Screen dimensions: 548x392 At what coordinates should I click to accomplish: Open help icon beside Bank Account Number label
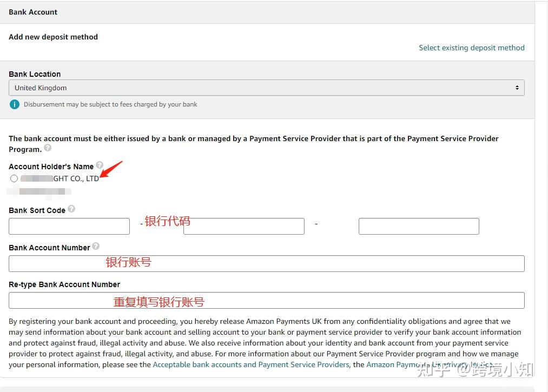point(96,246)
